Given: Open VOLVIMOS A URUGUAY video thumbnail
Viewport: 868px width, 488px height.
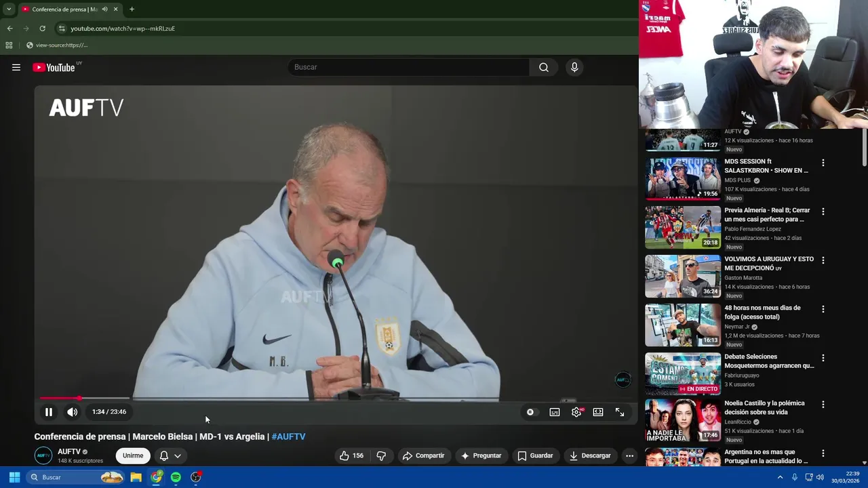Looking at the screenshot, I should [683, 277].
